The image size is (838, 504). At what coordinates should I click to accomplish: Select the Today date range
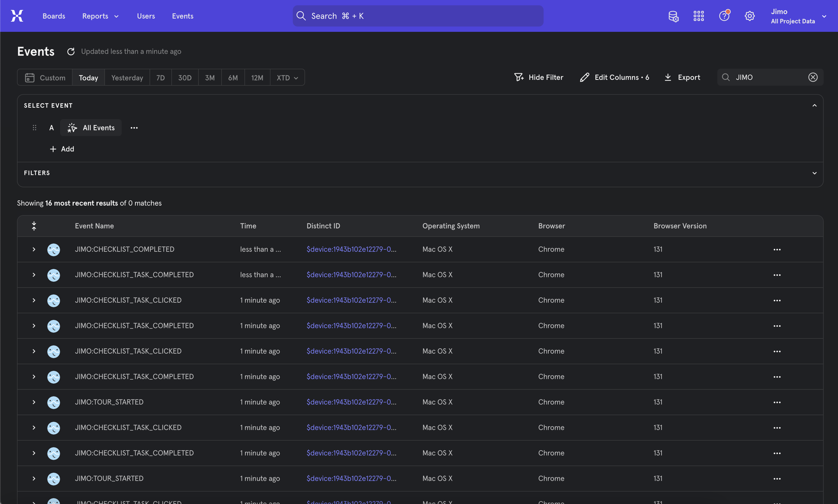point(88,78)
